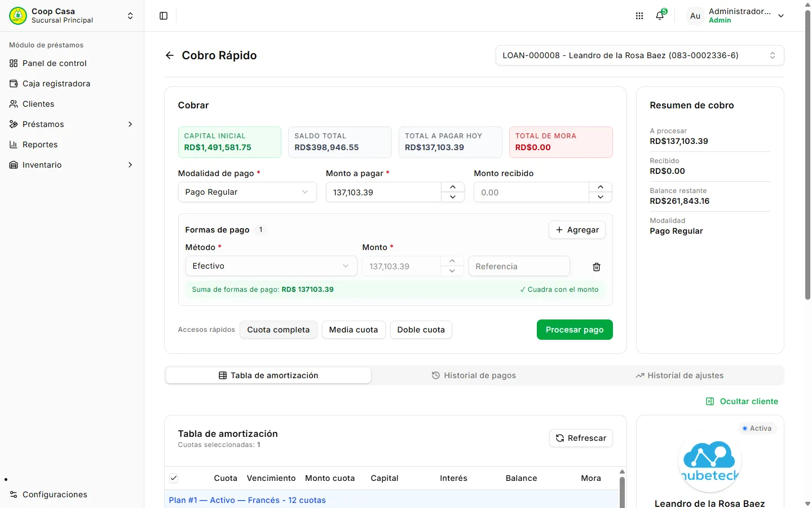Click the Capital column header
The height and width of the screenshot is (508, 812).
[x=385, y=478]
